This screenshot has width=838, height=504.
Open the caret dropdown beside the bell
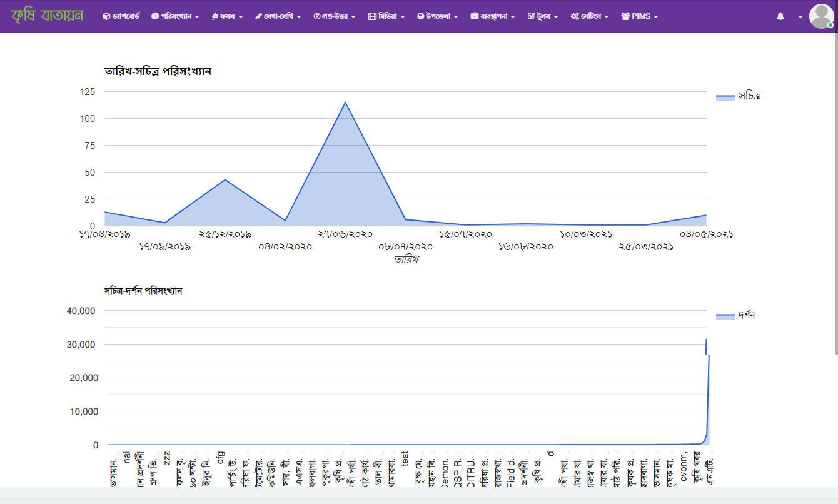[x=800, y=17]
